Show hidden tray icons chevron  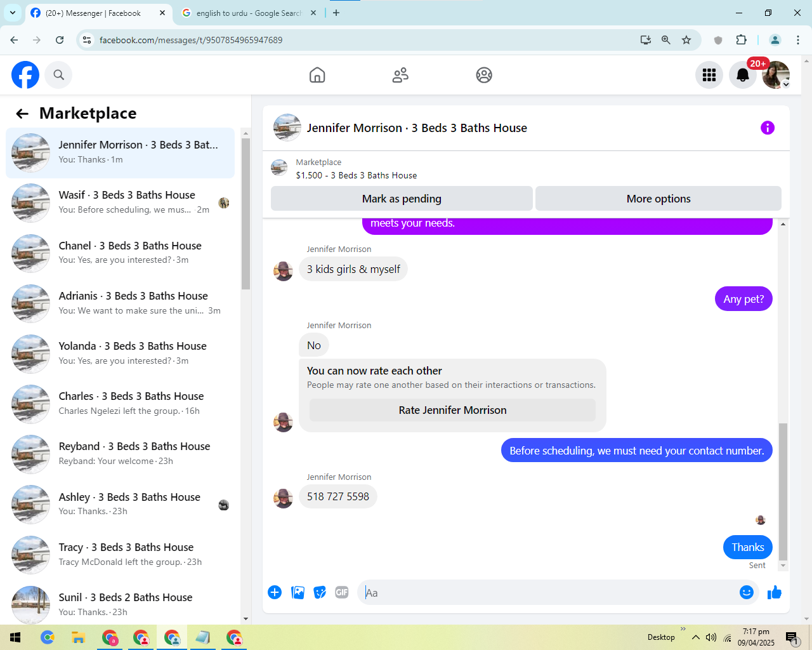696,637
